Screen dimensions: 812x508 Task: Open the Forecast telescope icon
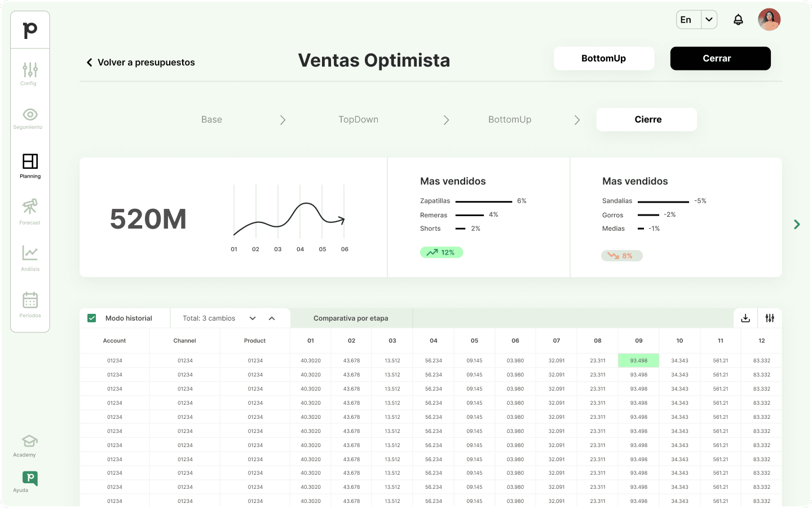[30, 207]
